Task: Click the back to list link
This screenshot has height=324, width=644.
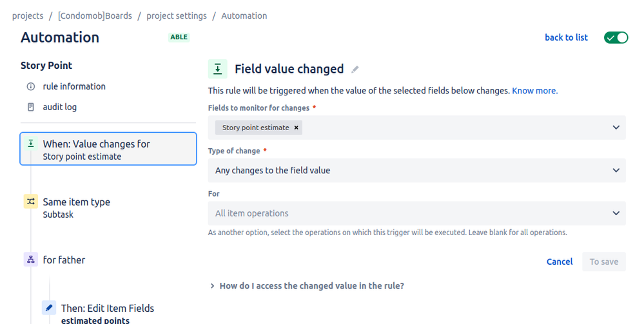Action: (566, 37)
